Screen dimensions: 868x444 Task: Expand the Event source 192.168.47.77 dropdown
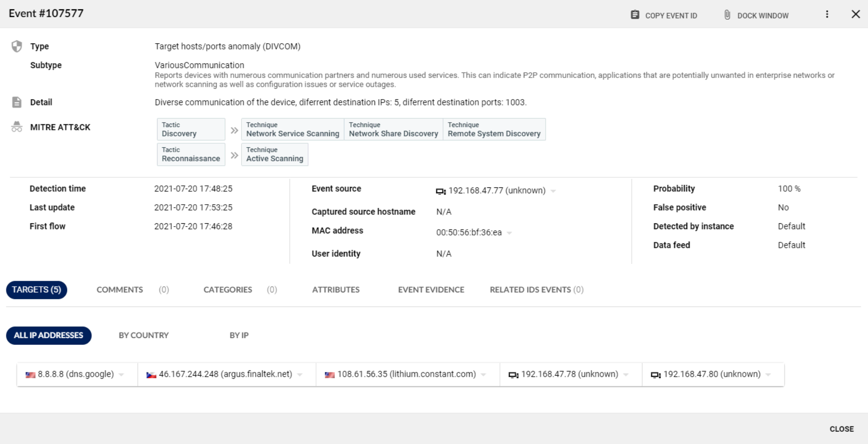pos(553,191)
